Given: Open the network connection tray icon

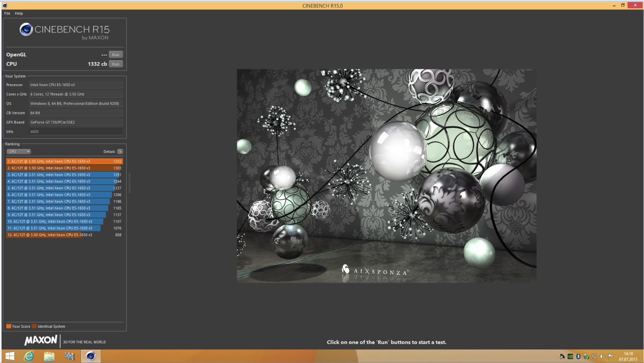Looking at the screenshot, I should 594,356.
